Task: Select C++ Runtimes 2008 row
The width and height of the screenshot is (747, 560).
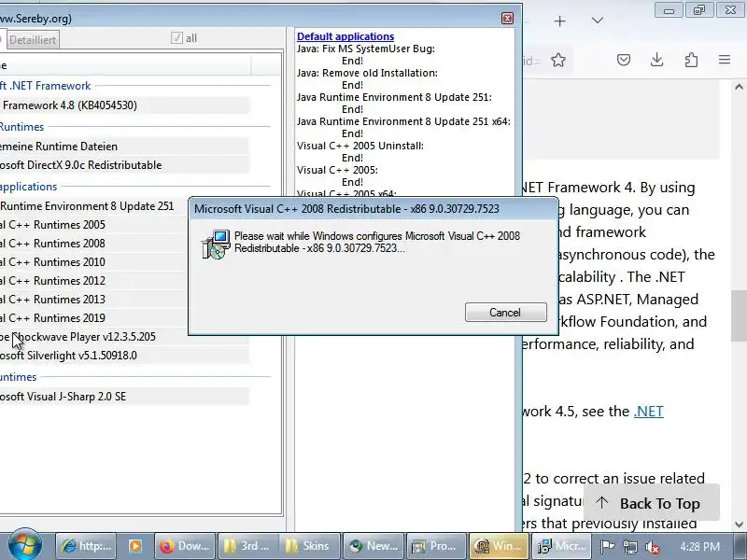Action: pos(93,244)
